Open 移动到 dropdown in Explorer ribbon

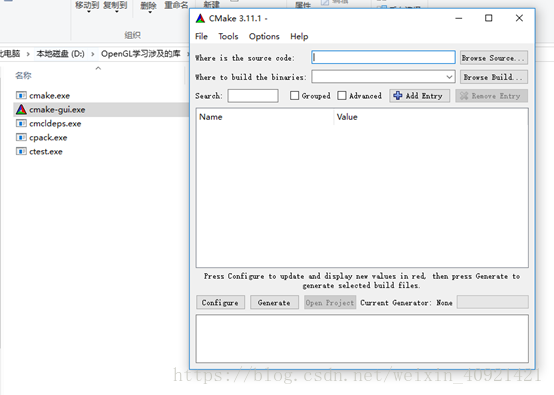tap(87, 6)
